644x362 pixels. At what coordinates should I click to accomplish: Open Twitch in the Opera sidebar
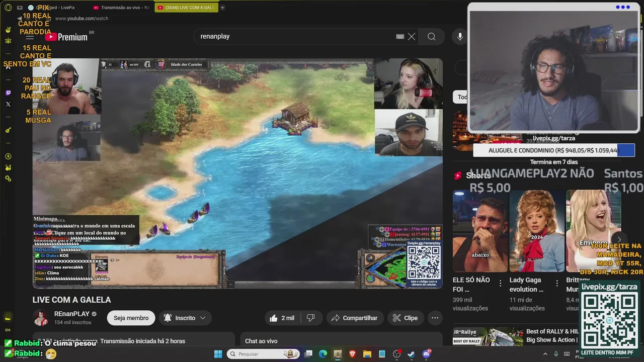[x=8, y=93]
